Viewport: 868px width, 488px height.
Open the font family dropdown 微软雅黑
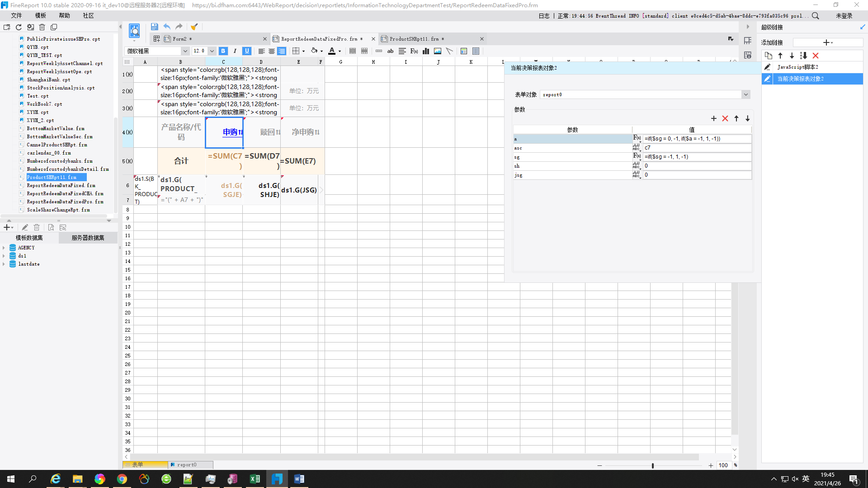pyautogui.click(x=185, y=51)
